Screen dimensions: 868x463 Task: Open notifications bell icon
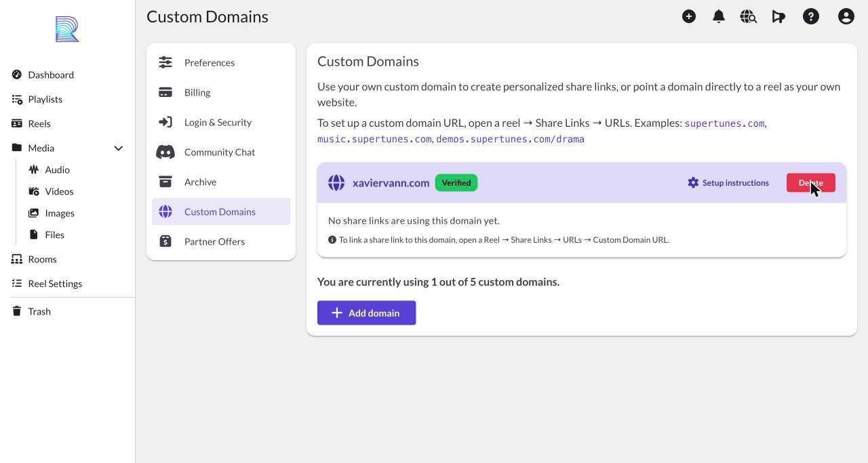point(719,16)
